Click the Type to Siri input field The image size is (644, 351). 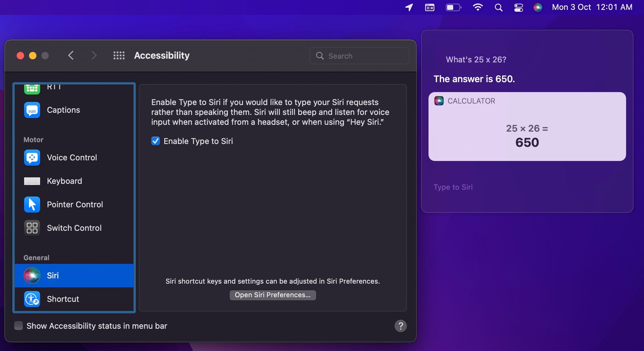(x=527, y=187)
